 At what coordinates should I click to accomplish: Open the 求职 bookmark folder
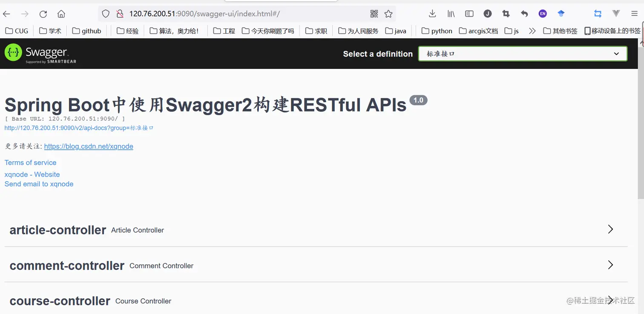316,31
